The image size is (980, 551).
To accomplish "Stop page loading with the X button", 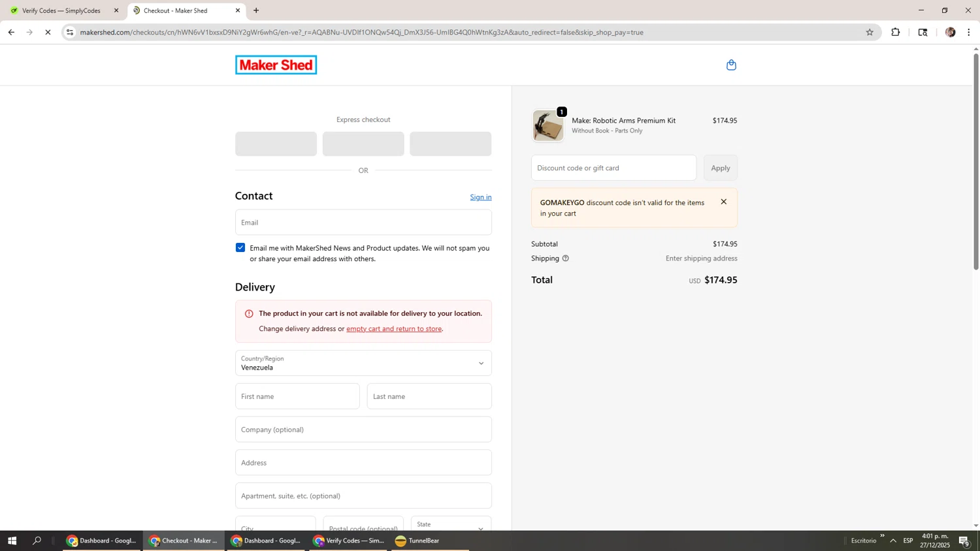I will click(48, 32).
